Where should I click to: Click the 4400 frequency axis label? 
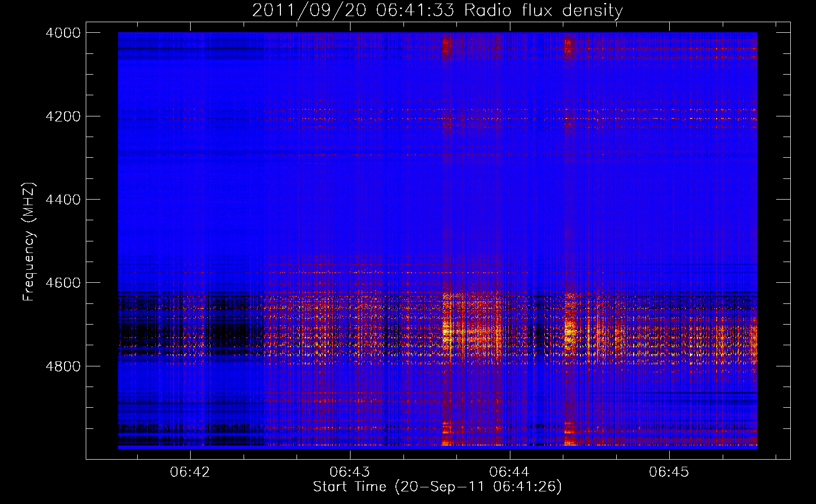pyautogui.click(x=63, y=200)
